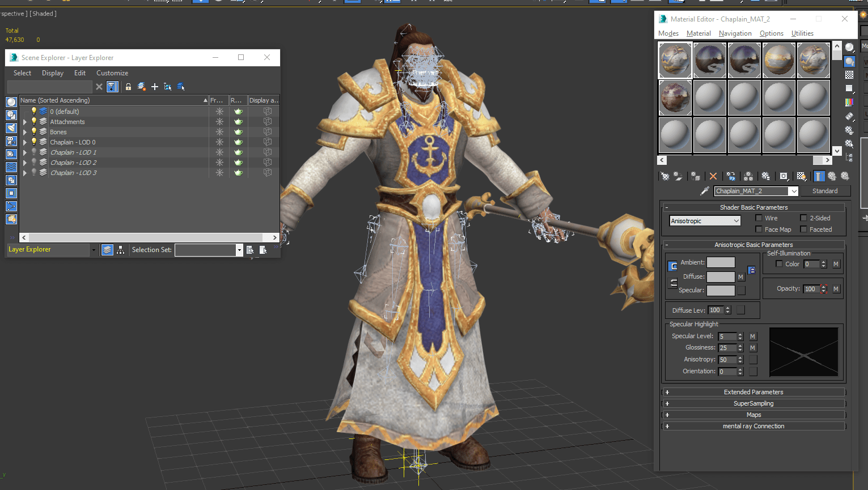This screenshot has height=490, width=868.
Task: Select the first material sample slot
Action: pos(675,59)
